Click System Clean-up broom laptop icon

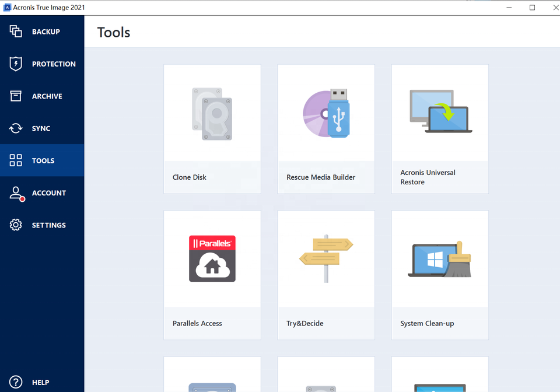click(440, 258)
